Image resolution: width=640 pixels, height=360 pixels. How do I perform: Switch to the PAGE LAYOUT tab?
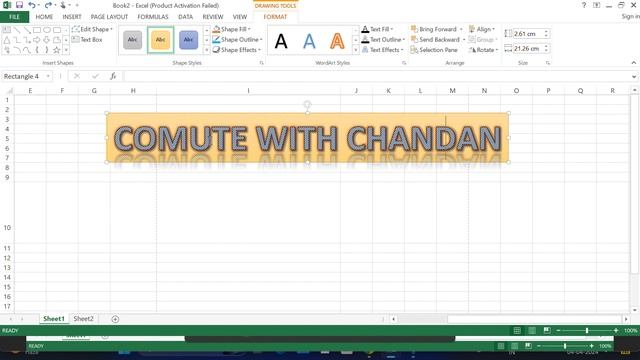click(x=109, y=17)
